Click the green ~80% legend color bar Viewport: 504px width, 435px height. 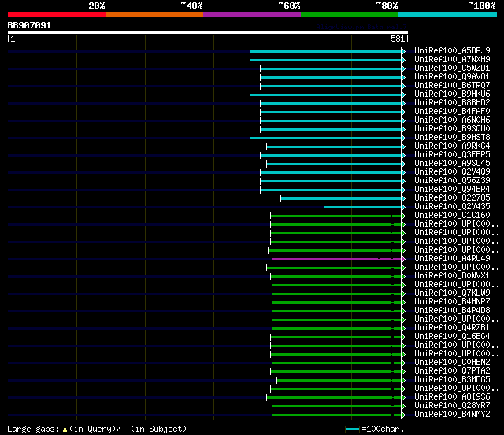coord(350,14)
